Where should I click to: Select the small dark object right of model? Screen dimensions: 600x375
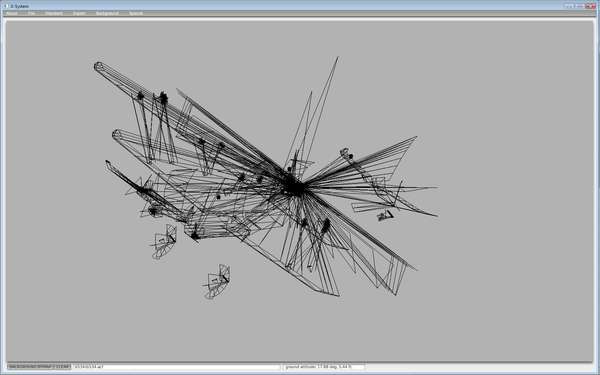(x=386, y=215)
